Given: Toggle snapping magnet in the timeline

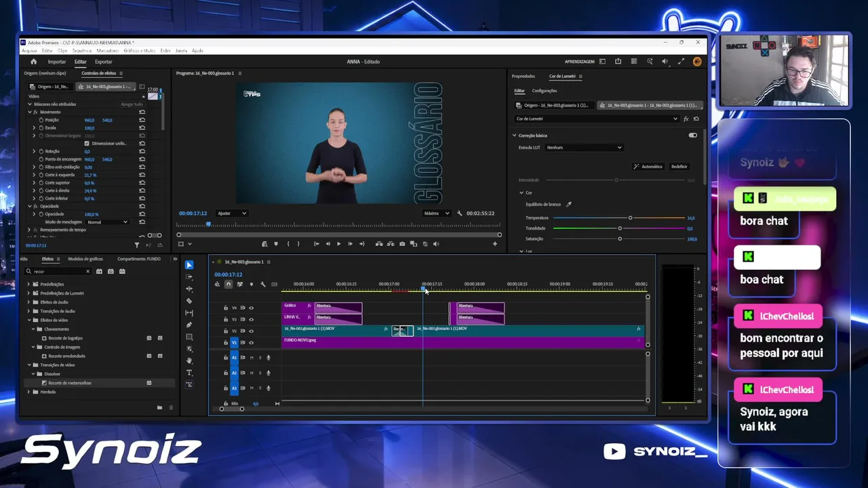Looking at the screenshot, I should pyautogui.click(x=229, y=284).
